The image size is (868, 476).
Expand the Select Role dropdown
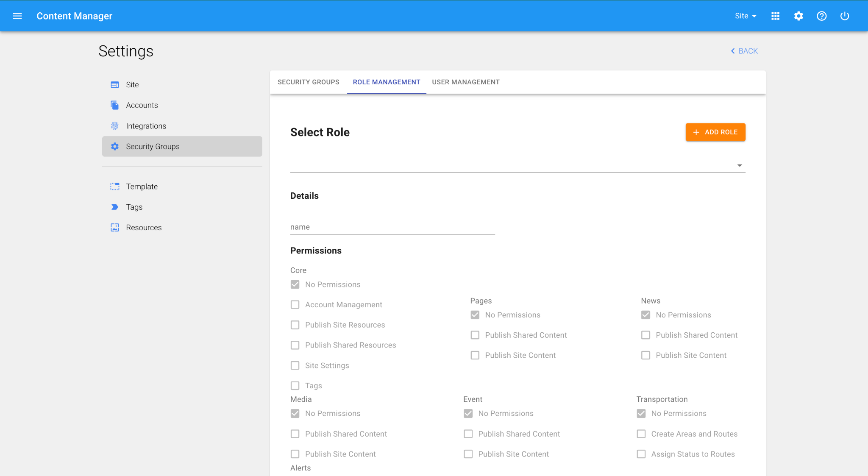(x=517, y=165)
